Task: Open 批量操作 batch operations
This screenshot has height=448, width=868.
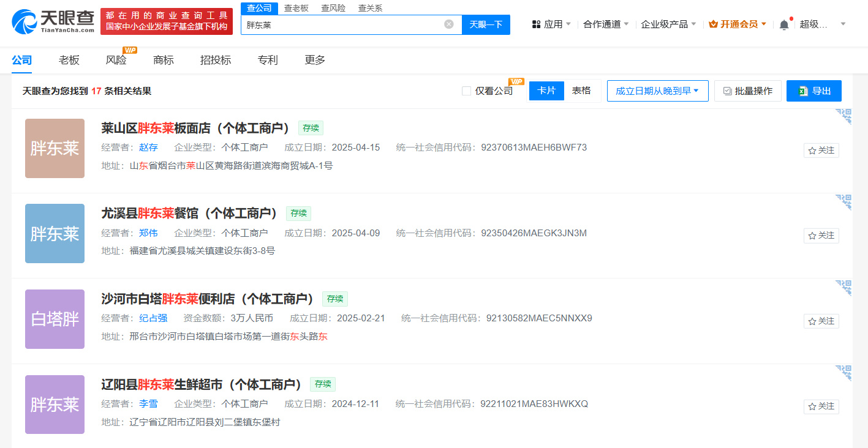Action: pyautogui.click(x=748, y=91)
